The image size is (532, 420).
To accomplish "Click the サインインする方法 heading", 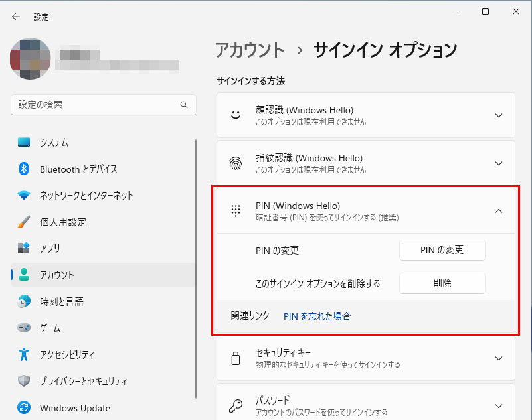I will (251, 81).
